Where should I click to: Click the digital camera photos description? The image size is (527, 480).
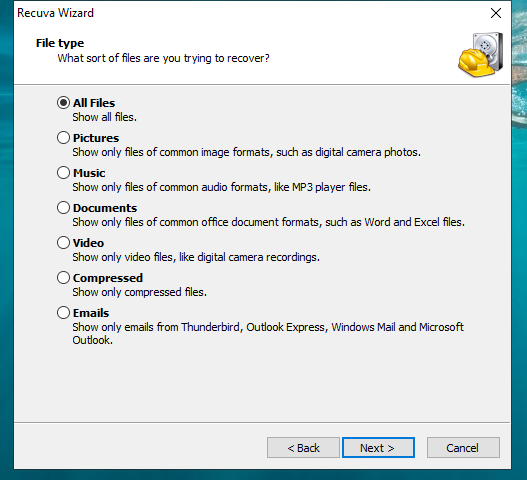click(246, 152)
